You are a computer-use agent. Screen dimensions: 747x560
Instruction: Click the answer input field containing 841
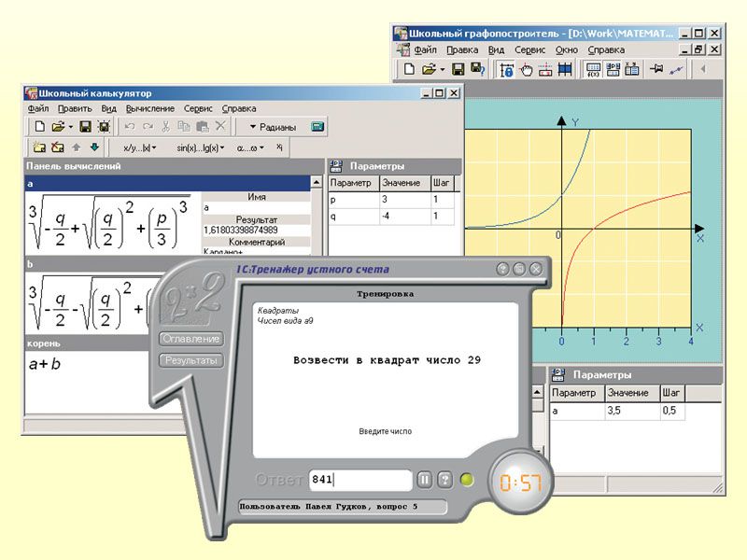tap(359, 480)
